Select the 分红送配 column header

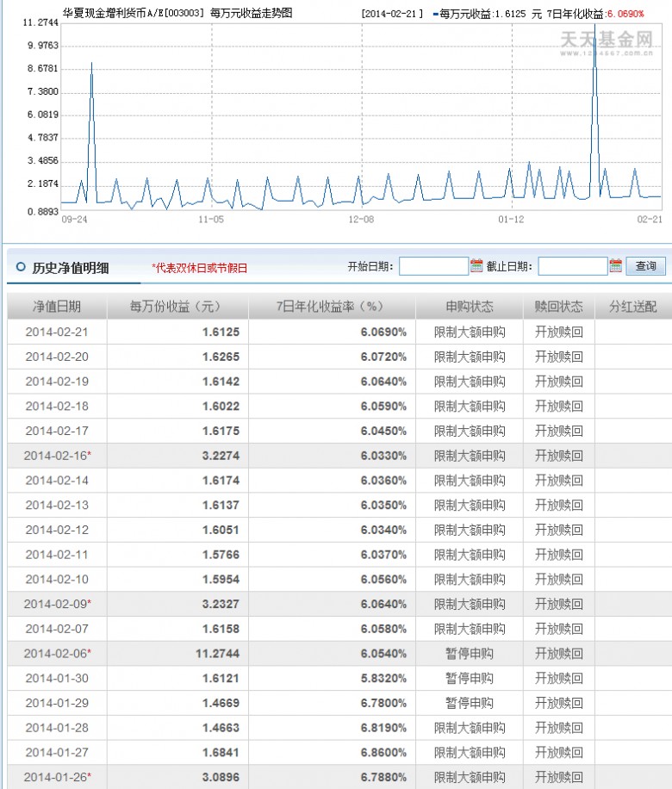(633, 307)
